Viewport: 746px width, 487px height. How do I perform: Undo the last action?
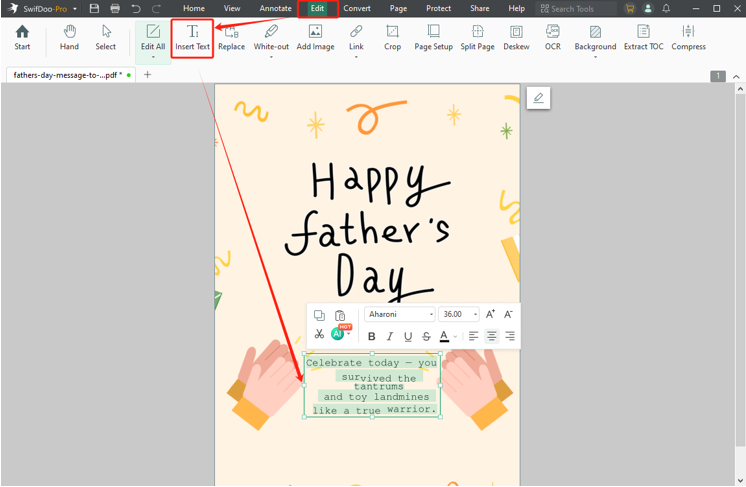click(136, 9)
